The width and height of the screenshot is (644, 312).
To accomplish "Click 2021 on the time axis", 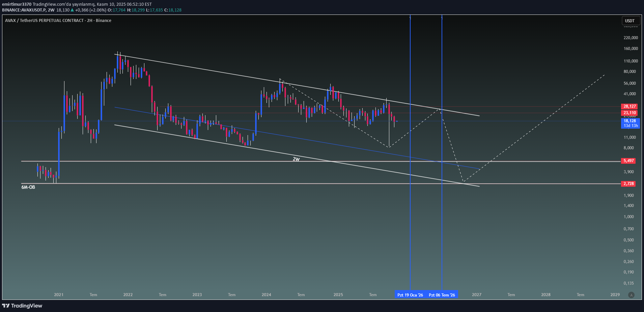I will click(x=59, y=295).
